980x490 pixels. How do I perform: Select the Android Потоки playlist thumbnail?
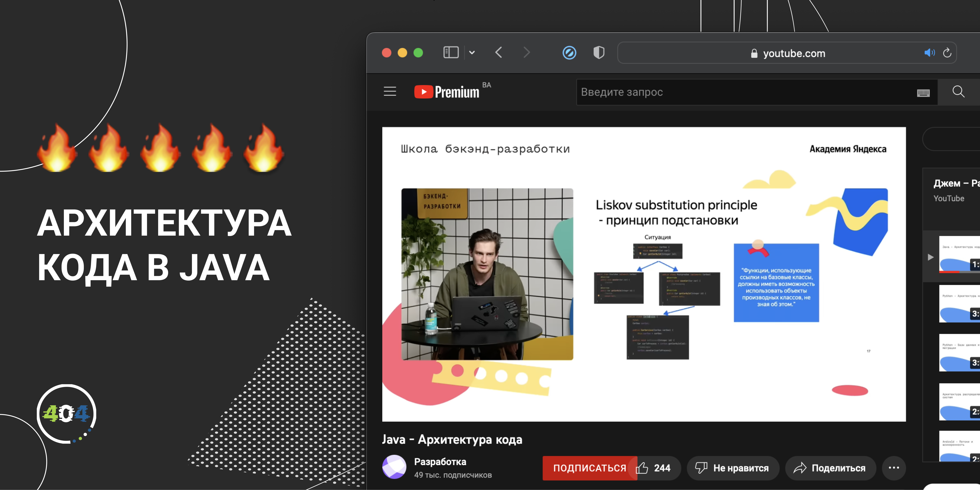959,446
